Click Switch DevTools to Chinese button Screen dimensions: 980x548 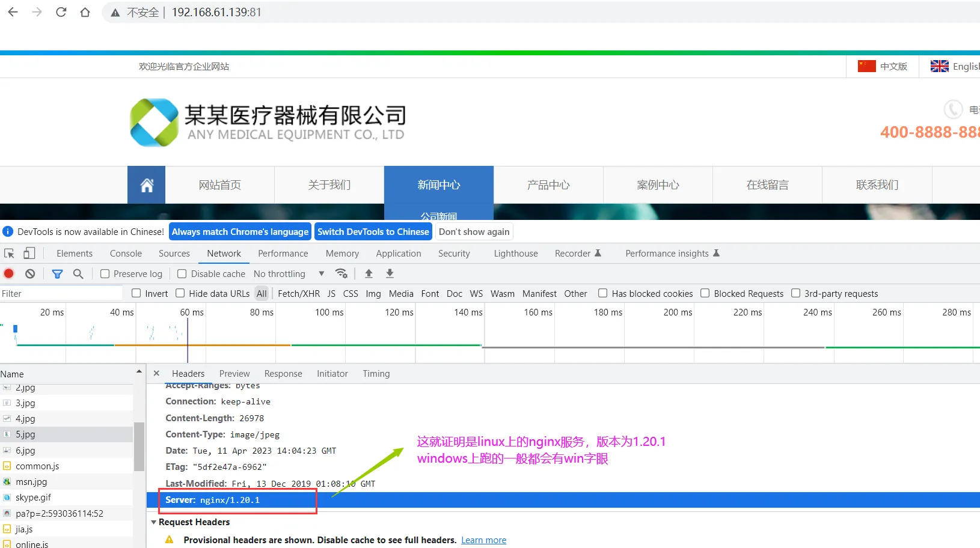[x=373, y=232]
